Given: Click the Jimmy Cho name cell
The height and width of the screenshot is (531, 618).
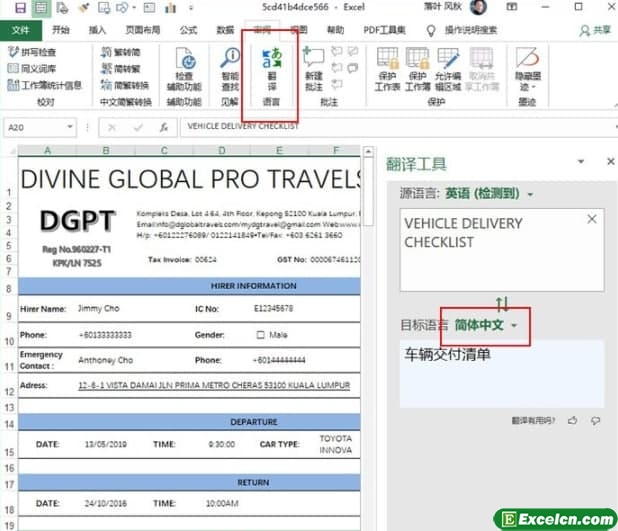Looking at the screenshot, I should click(x=99, y=308).
